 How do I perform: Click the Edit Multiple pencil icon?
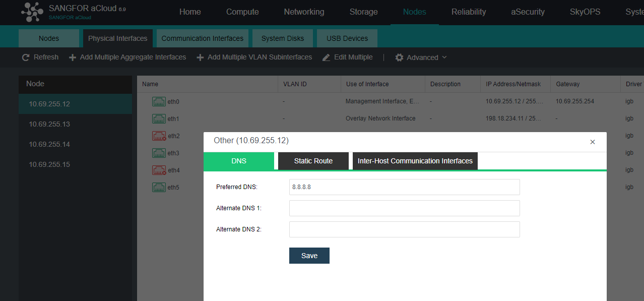click(326, 57)
